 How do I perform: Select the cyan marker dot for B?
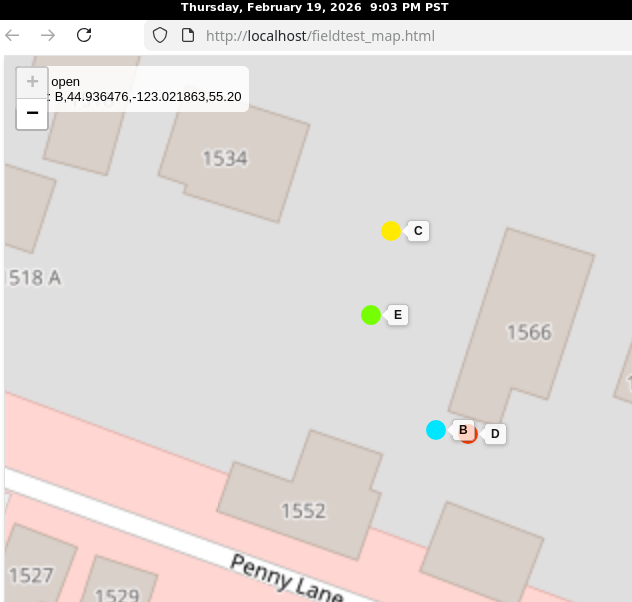point(436,430)
